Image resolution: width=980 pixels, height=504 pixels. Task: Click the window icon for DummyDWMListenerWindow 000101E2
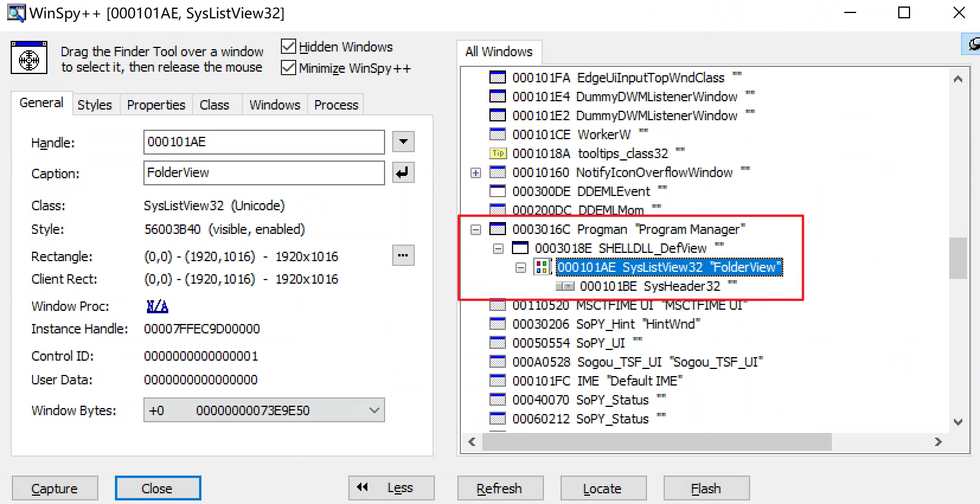coord(498,115)
